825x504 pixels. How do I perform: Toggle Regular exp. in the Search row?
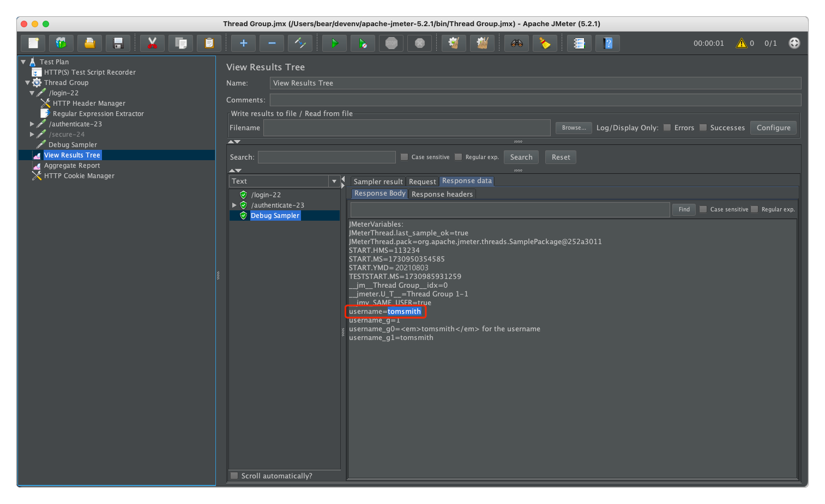pos(458,157)
